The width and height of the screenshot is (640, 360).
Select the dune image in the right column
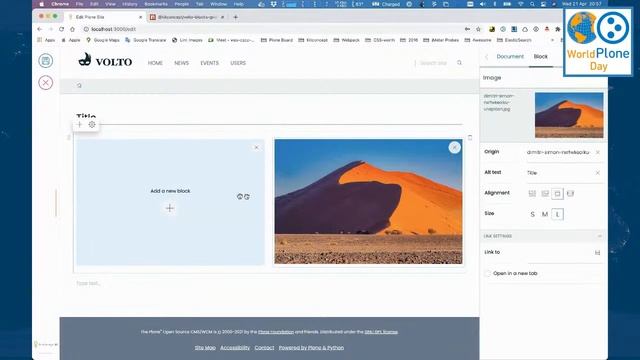pyautogui.click(x=368, y=202)
